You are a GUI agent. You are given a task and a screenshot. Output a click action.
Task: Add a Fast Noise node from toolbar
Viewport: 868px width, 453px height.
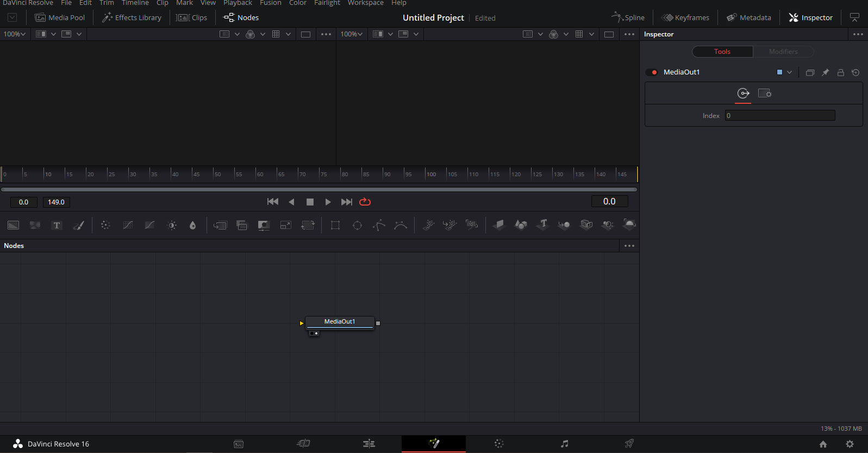click(35, 225)
